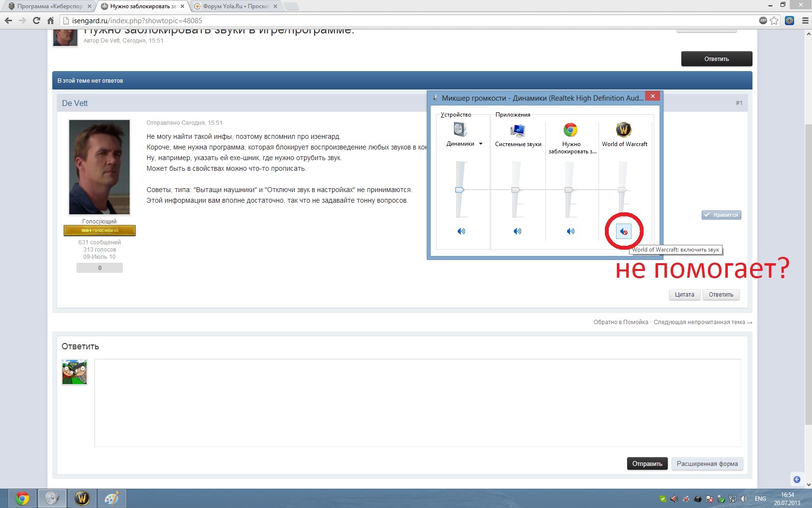Click Safely Remove Hardware tray icon
The height and width of the screenshot is (508, 812).
(721, 499)
